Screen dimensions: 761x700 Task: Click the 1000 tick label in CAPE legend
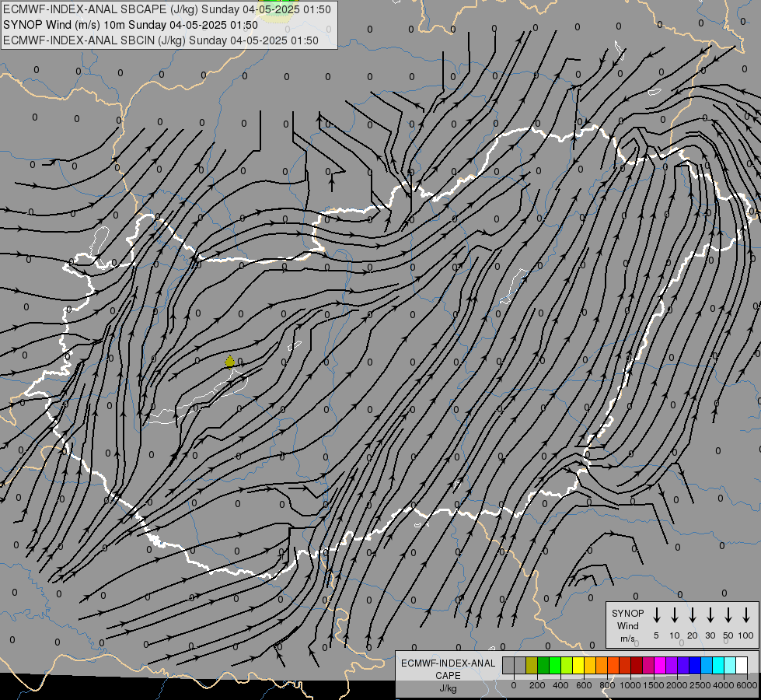point(630,685)
